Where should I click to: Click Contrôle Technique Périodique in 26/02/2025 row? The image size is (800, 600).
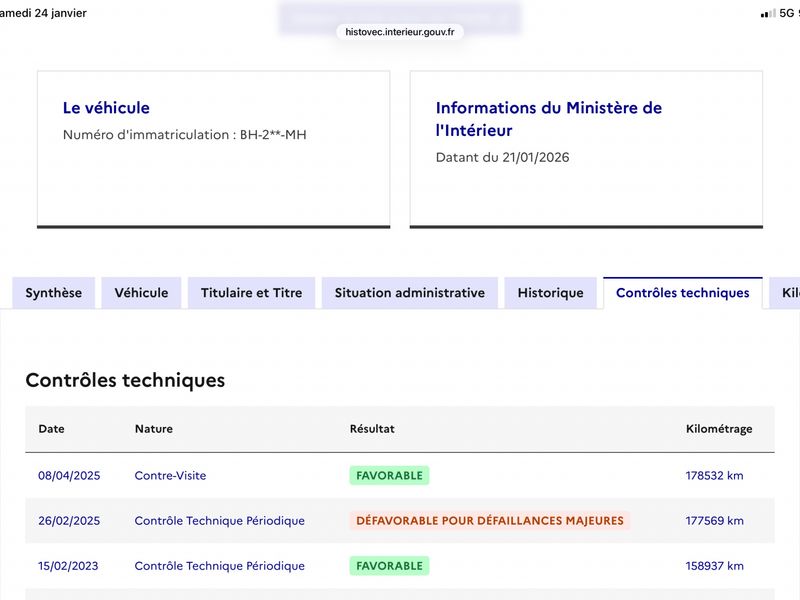219,521
